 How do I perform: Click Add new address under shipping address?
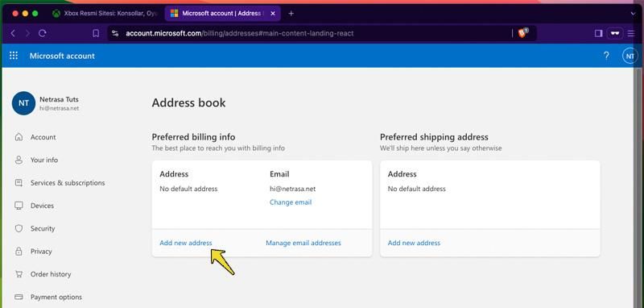(x=414, y=243)
